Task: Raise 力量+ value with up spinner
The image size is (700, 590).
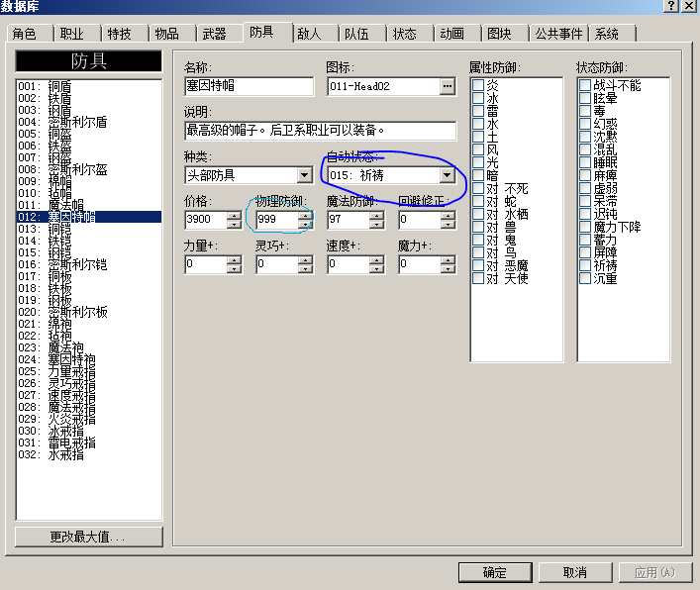Action: [234, 260]
